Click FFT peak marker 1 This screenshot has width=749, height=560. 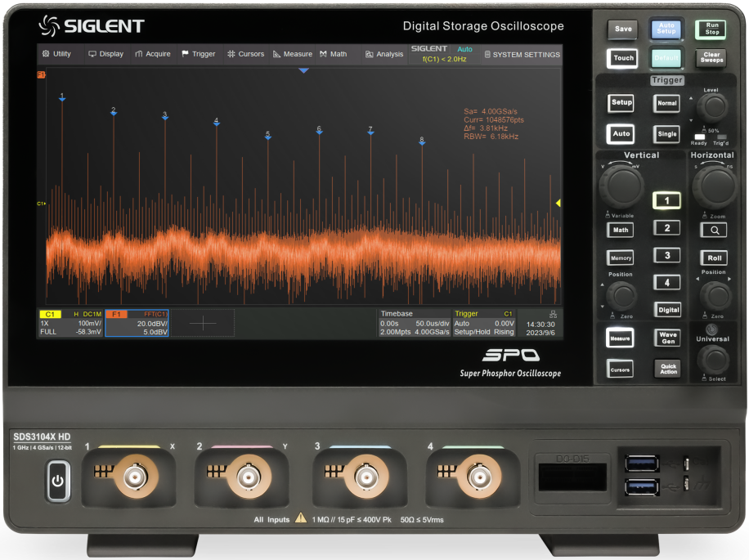(x=61, y=97)
